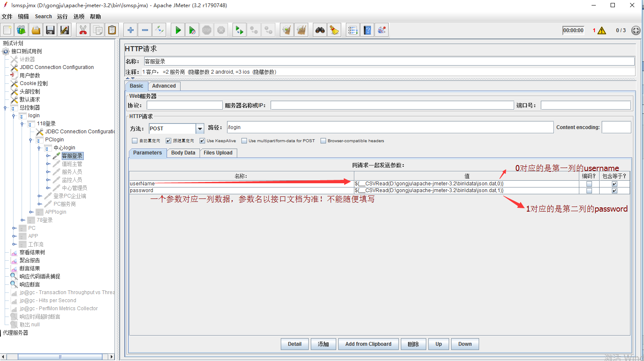This screenshot has height=361, width=644.
Task: Enable Browser-compatible headers checkbox
Action: pyautogui.click(x=323, y=141)
